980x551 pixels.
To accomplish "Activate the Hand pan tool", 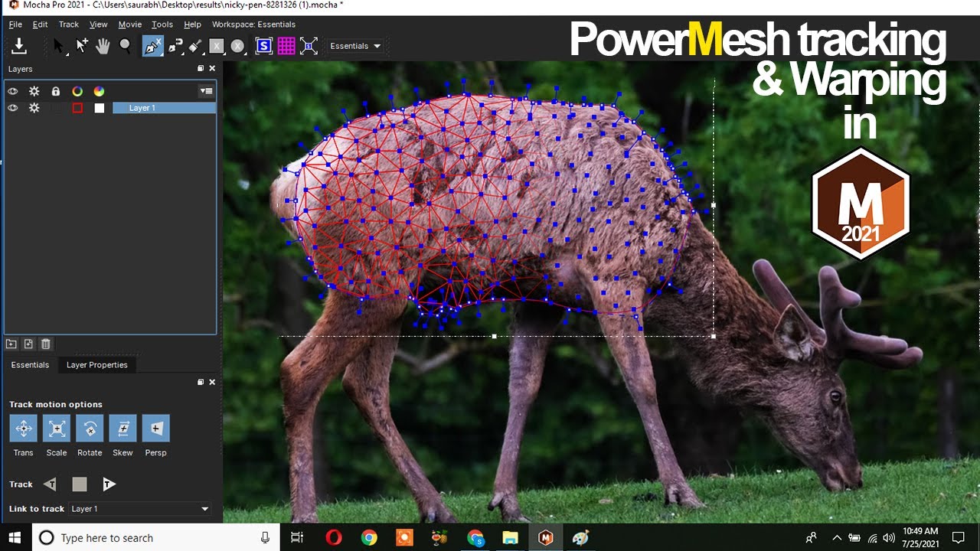I will [103, 46].
